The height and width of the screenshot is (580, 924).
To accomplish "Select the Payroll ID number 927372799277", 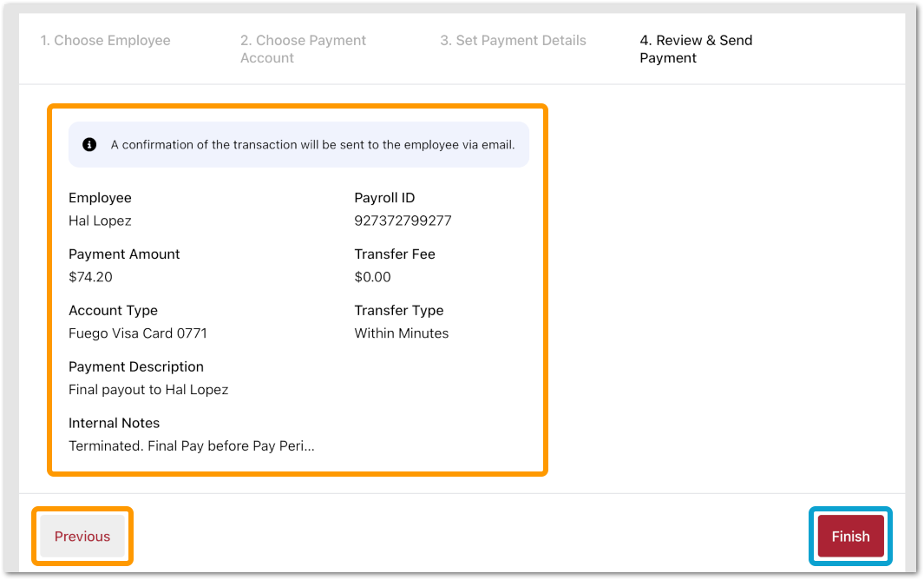I will point(403,221).
